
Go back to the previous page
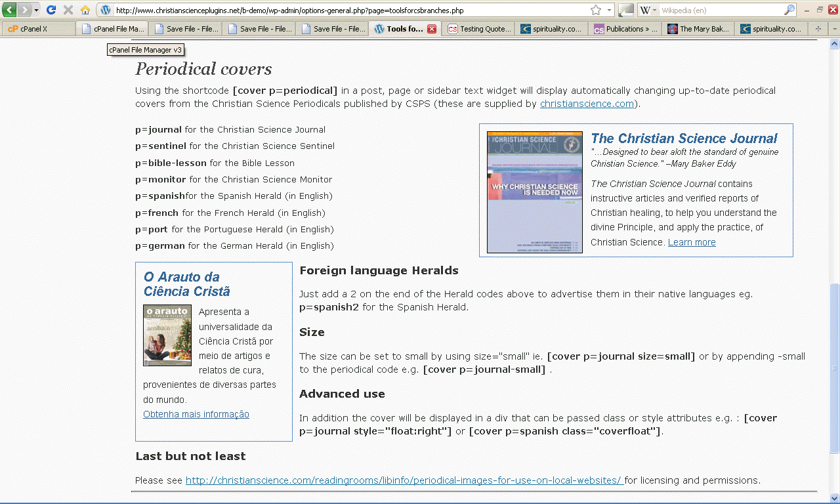point(10,10)
